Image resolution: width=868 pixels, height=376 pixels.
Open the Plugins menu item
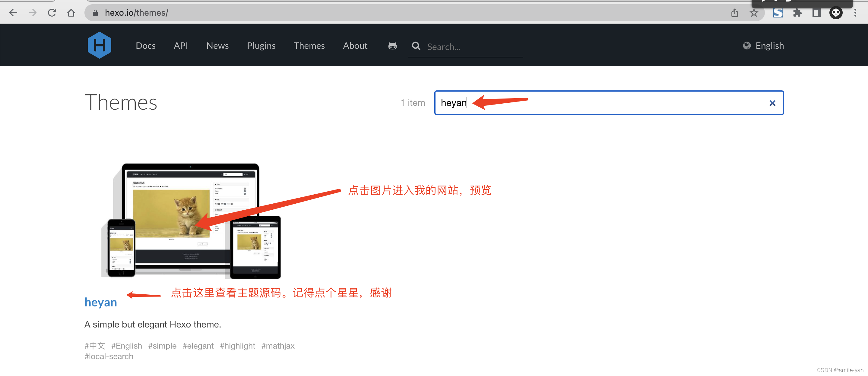(x=261, y=45)
